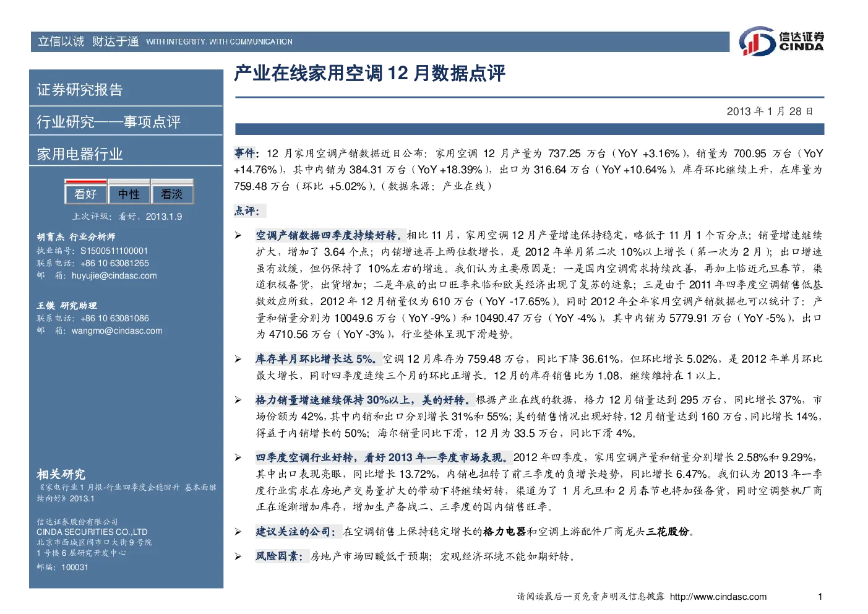The image size is (868, 614).
Task: Click the phone number +86 10 63081086
Action: click(114, 318)
